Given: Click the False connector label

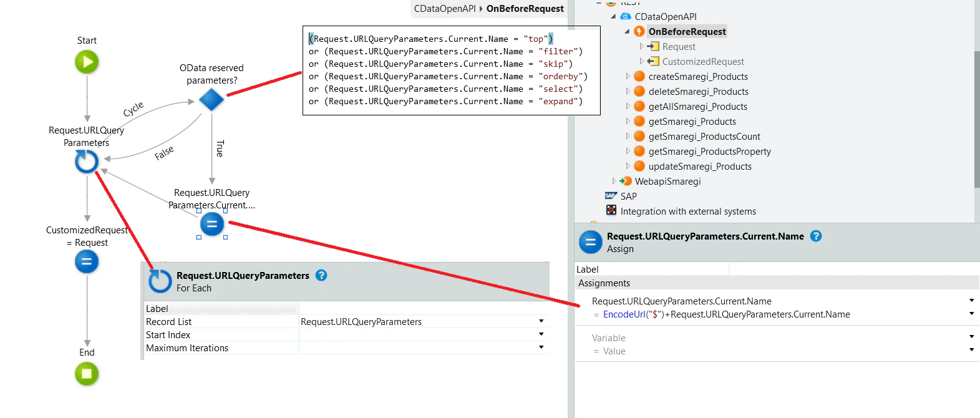Looking at the screenshot, I should point(164,153).
